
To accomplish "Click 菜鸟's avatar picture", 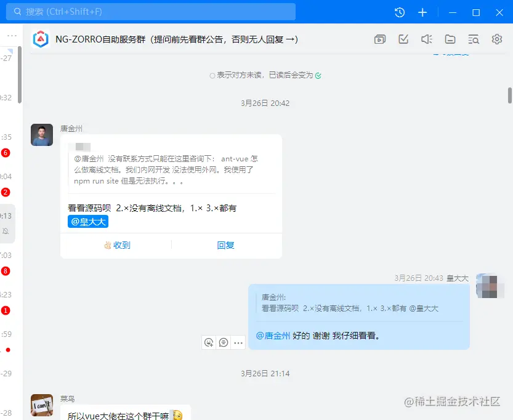I will click(42, 405).
